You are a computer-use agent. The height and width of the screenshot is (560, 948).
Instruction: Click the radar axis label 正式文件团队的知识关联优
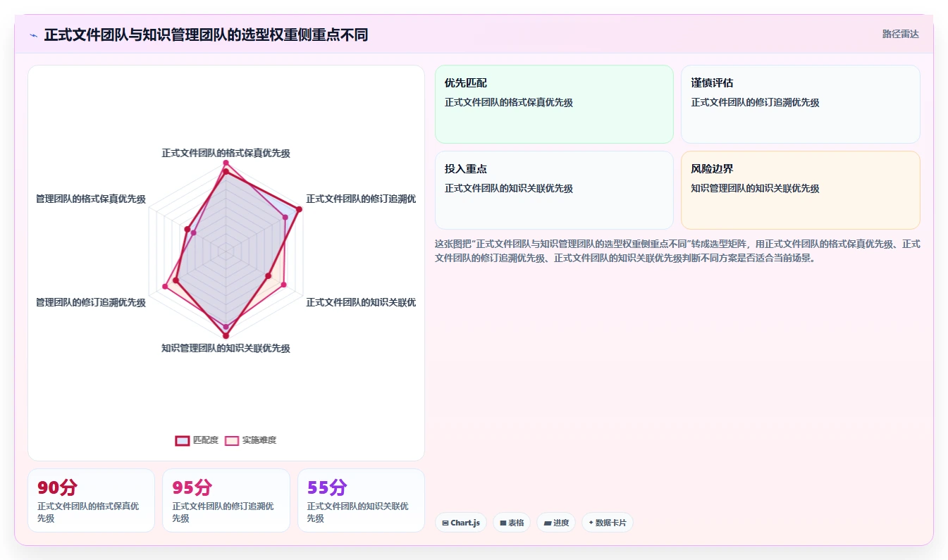tap(361, 302)
